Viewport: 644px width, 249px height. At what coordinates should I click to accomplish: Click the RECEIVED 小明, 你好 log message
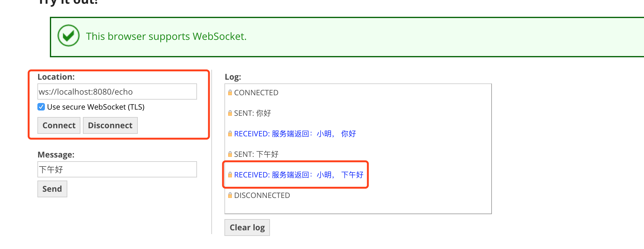(x=295, y=134)
